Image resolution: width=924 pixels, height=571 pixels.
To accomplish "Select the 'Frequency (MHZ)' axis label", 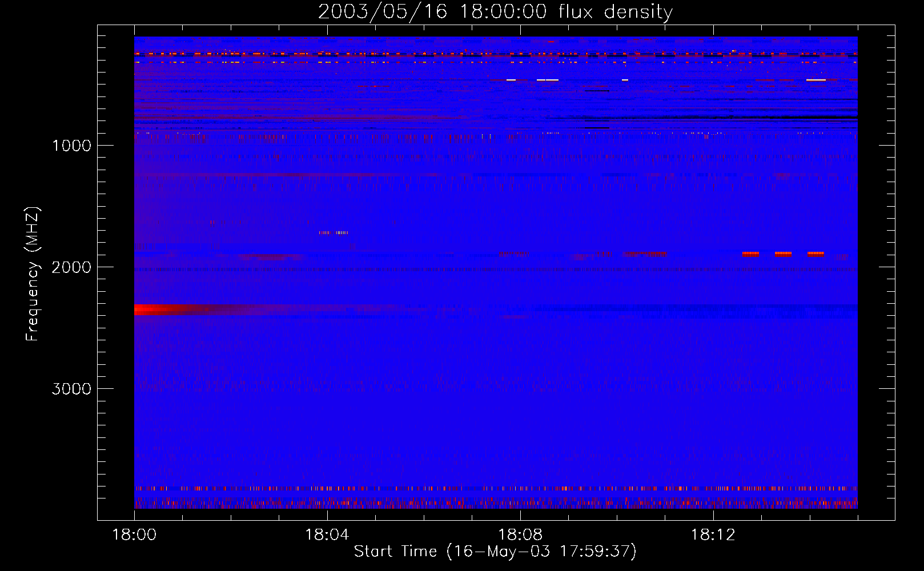I will pyautogui.click(x=33, y=274).
